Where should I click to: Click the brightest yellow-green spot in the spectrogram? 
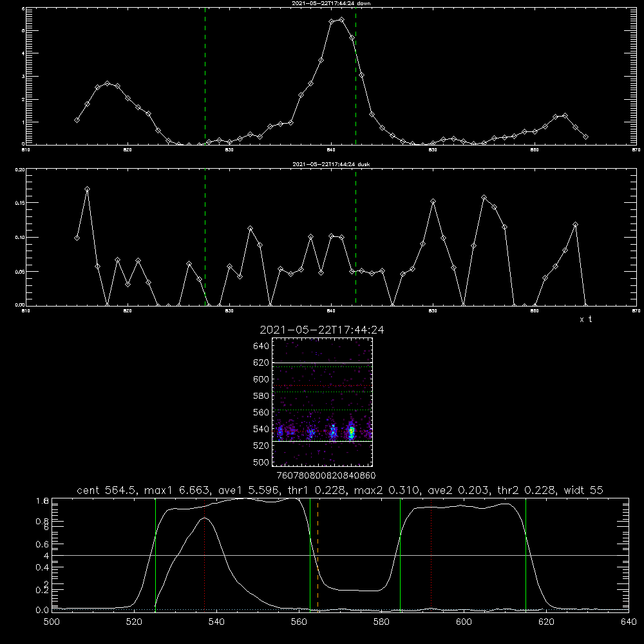tap(352, 431)
